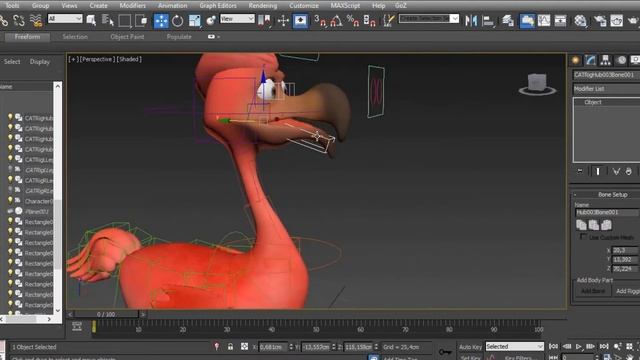Open Curve Editor toolbar icon
The height and width of the screenshot is (360, 640).
(x=544, y=20)
